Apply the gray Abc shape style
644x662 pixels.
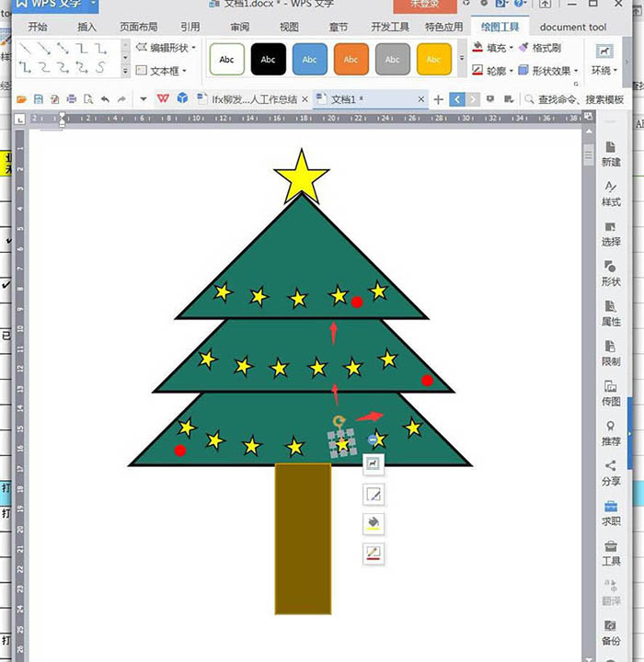click(393, 59)
